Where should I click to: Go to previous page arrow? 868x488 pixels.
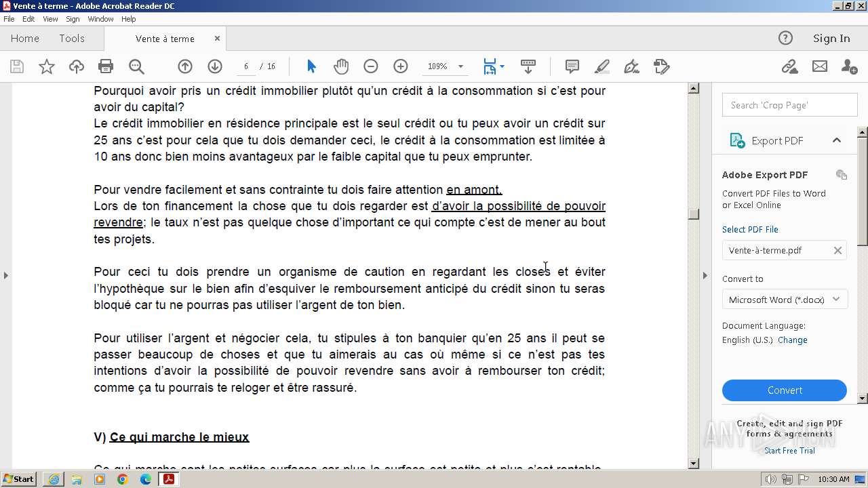[x=185, y=66]
